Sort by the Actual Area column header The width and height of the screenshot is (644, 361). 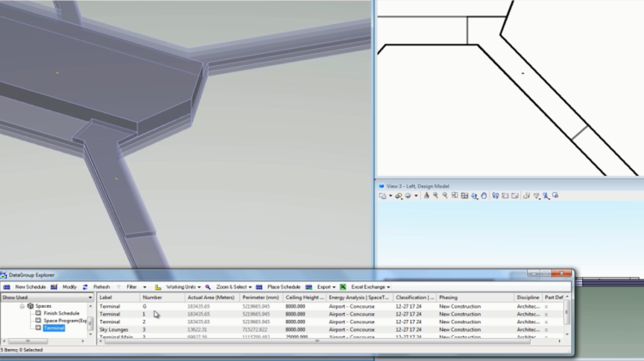click(210, 298)
